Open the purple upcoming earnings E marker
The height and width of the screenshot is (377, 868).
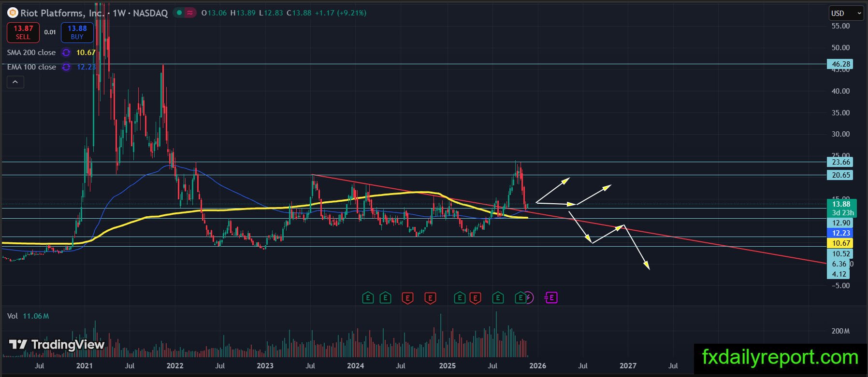click(551, 298)
